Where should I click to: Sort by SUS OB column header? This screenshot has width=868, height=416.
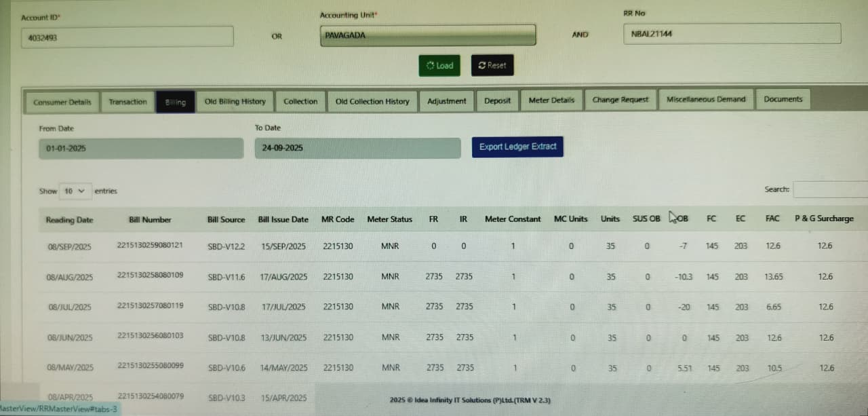[x=646, y=219]
